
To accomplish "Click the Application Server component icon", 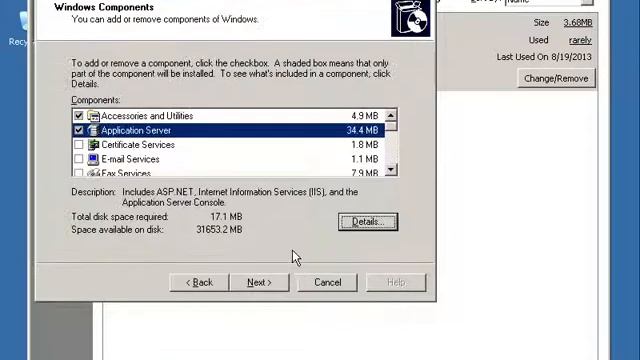I will pos(93,130).
